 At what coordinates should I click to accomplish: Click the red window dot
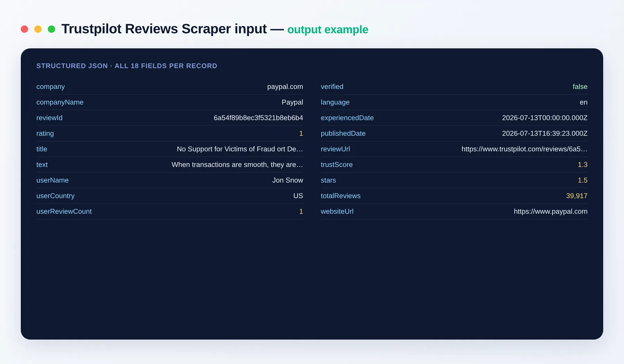(24, 29)
